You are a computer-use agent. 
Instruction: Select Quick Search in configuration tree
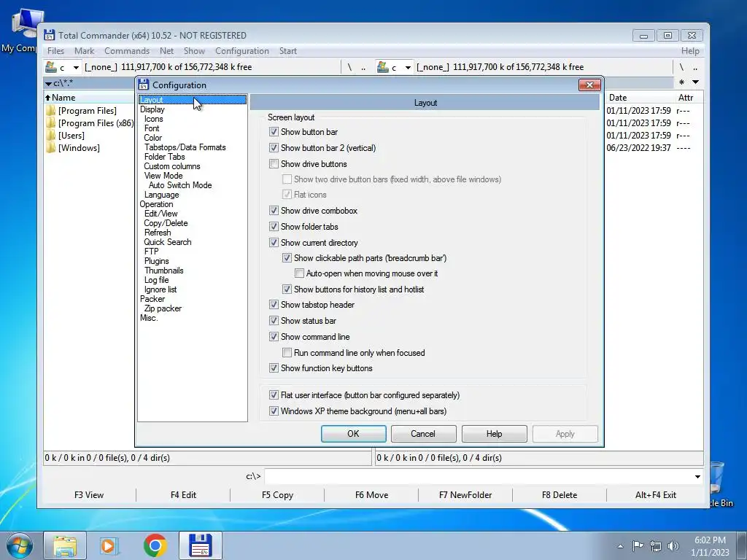point(168,242)
